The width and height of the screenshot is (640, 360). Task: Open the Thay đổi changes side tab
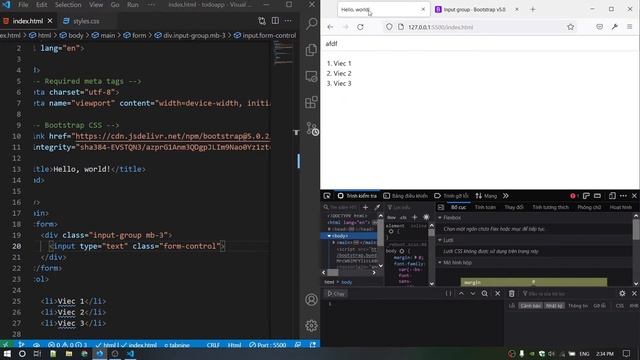(x=513, y=207)
